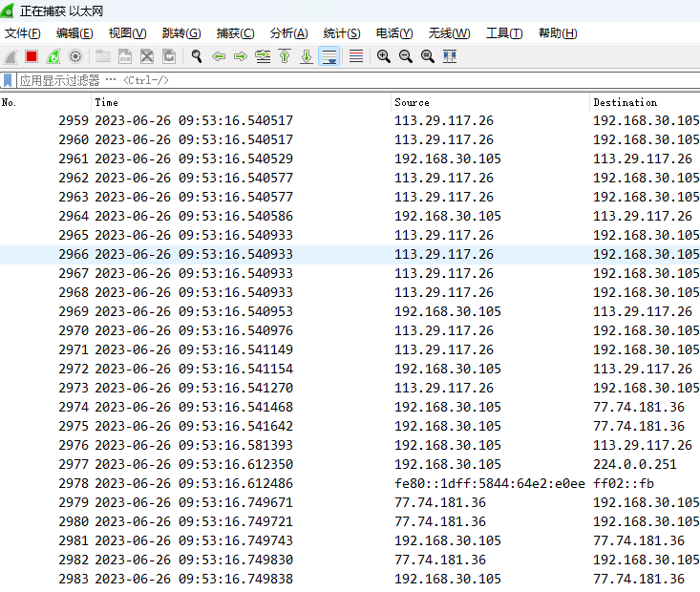Jump to the first packet icon

click(285, 56)
